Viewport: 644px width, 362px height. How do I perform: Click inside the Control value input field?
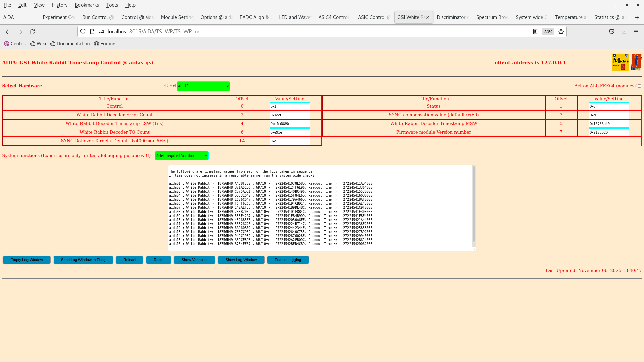tap(289, 106)
